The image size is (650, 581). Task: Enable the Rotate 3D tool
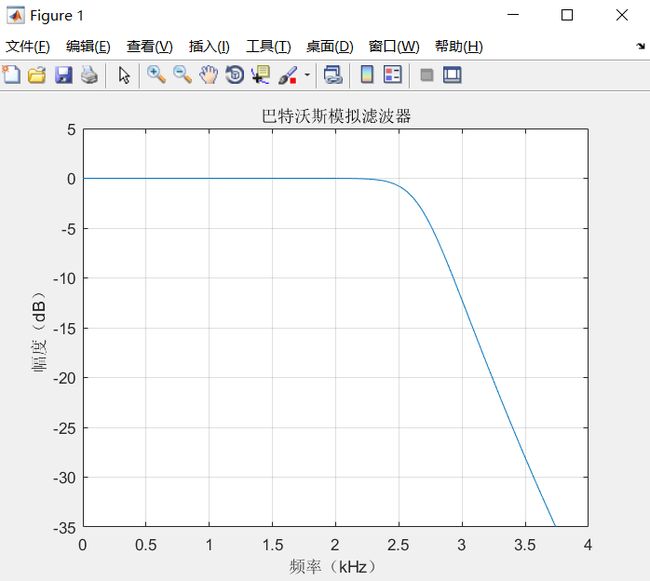coord(235,75)
